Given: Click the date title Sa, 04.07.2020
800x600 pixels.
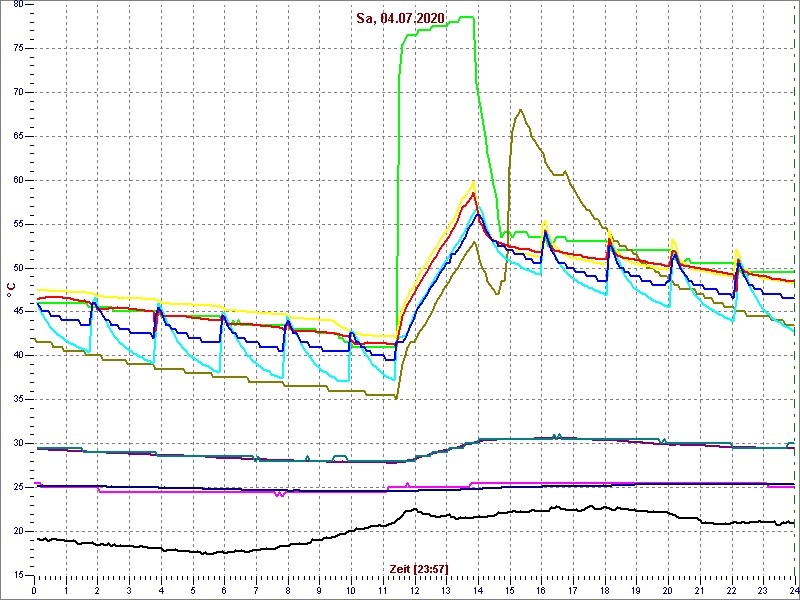Looking at the screenshot, I should click(400, 18).
